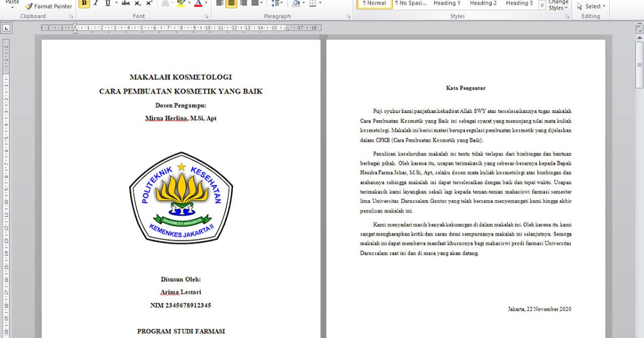
Task: Open the shading color dropdown arrow
Action: click(x=303, y=3)
